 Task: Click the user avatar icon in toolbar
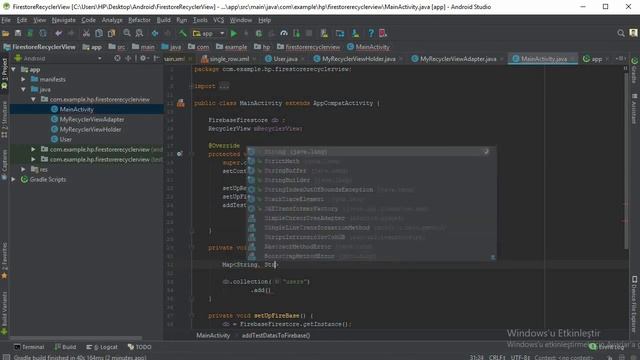pos(633,33)
